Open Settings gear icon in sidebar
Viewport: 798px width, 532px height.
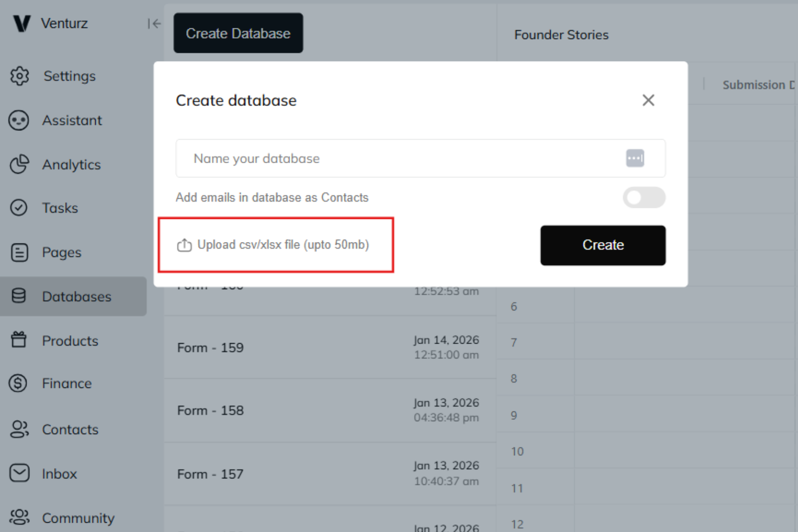click(20, 76)
